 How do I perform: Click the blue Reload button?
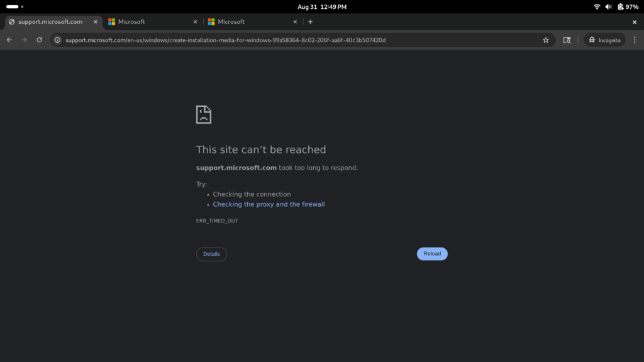432,254
